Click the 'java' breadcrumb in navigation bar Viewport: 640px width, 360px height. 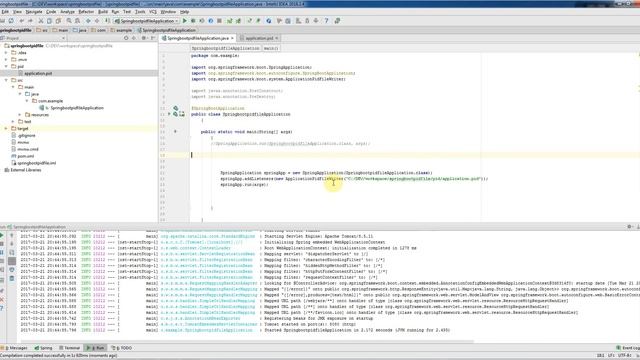pyautogui.click(x=82, y=30)
